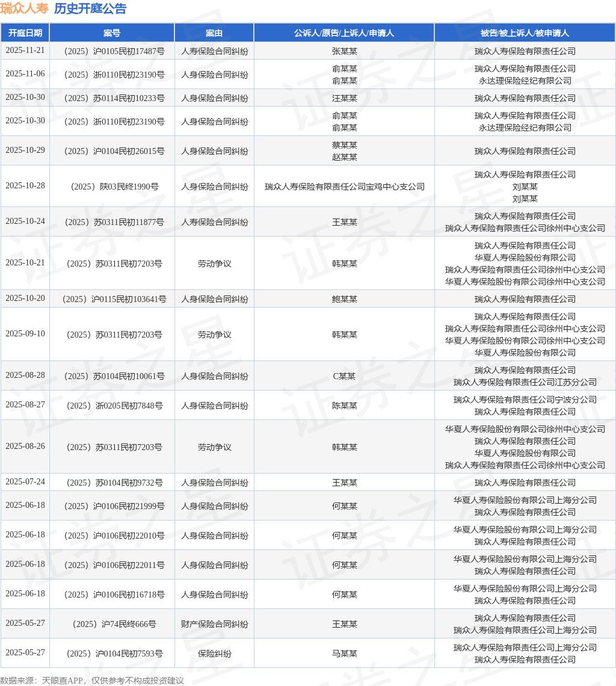
Task: Click the 开庭日期 column header
Action: [x=25, y=33]
